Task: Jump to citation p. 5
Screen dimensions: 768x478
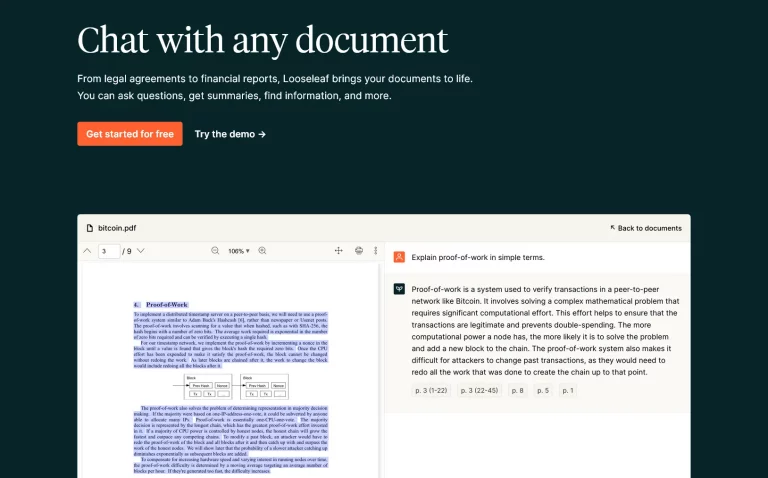Action: [543, 390]
